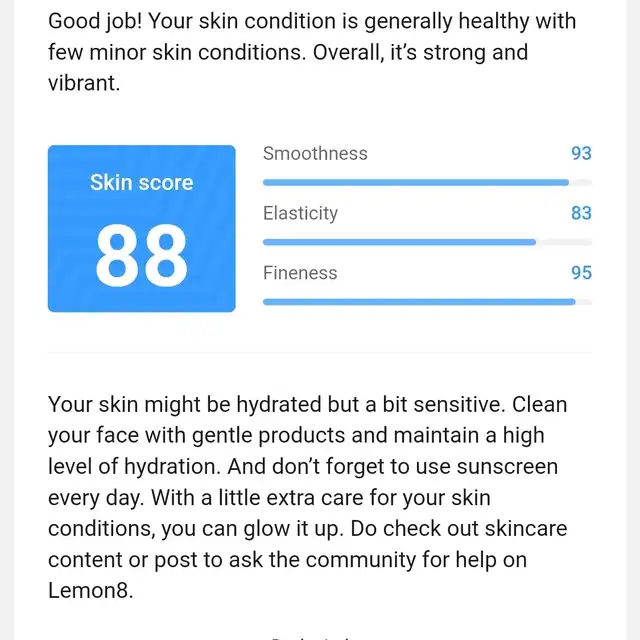
Task: Click the "Good job!" summary paragraph
Action: coord(312,52)
